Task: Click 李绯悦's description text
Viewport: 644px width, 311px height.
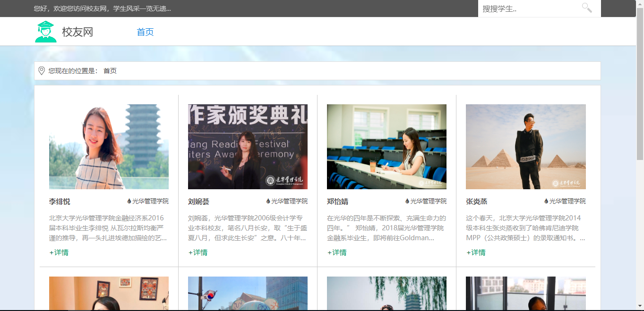Action: point(108,228)
